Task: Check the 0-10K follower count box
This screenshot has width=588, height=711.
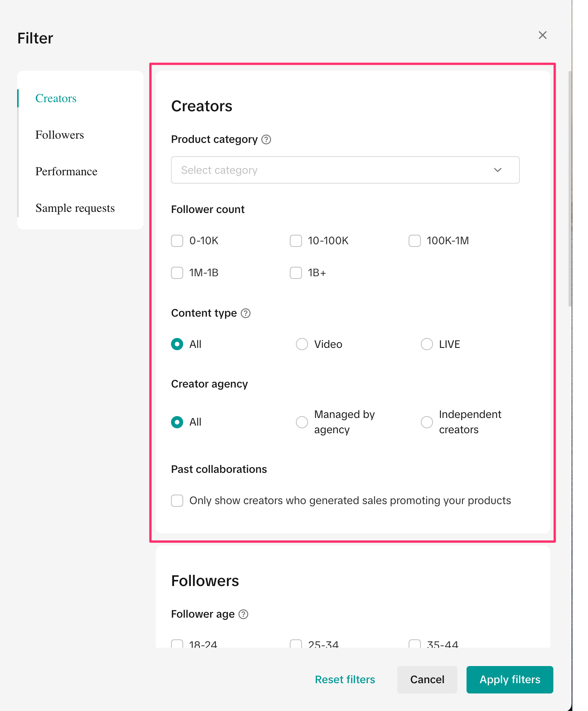Action: (x=177, y=241)
